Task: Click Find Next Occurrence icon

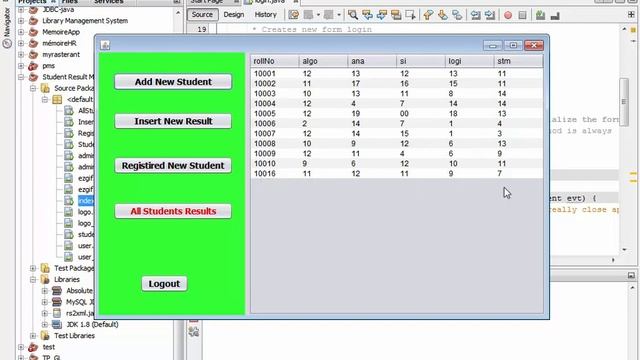Action: 382,15
